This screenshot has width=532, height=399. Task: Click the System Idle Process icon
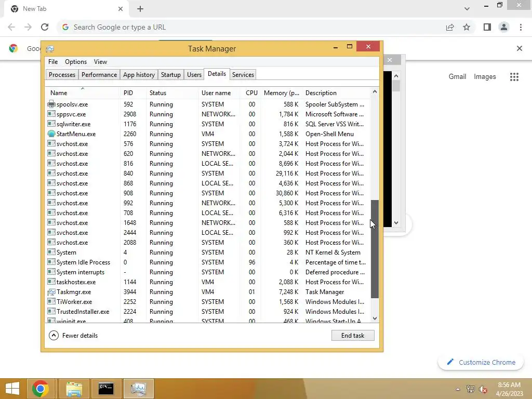pos(51,262)
